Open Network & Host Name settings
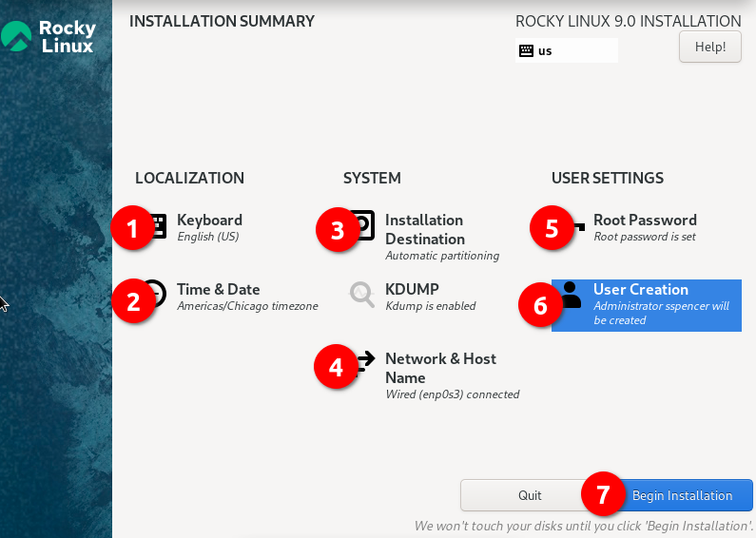The width and height of the screenshot is (756, 538). (441, 368)
